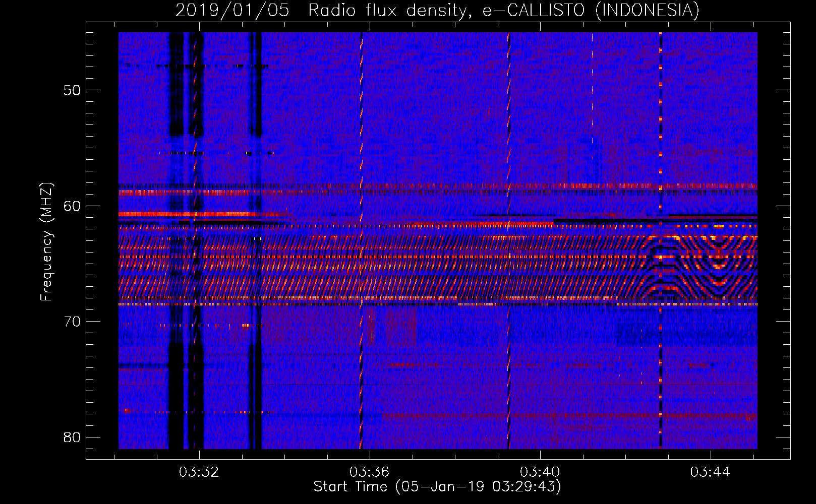Select the 03:44 time axis label
Viewport: 816px width, 504px height.
(711, 472)
